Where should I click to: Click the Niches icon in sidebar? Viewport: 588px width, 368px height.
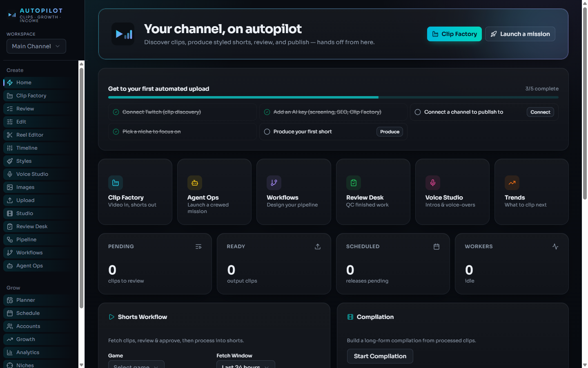click(x=10, y=365)
